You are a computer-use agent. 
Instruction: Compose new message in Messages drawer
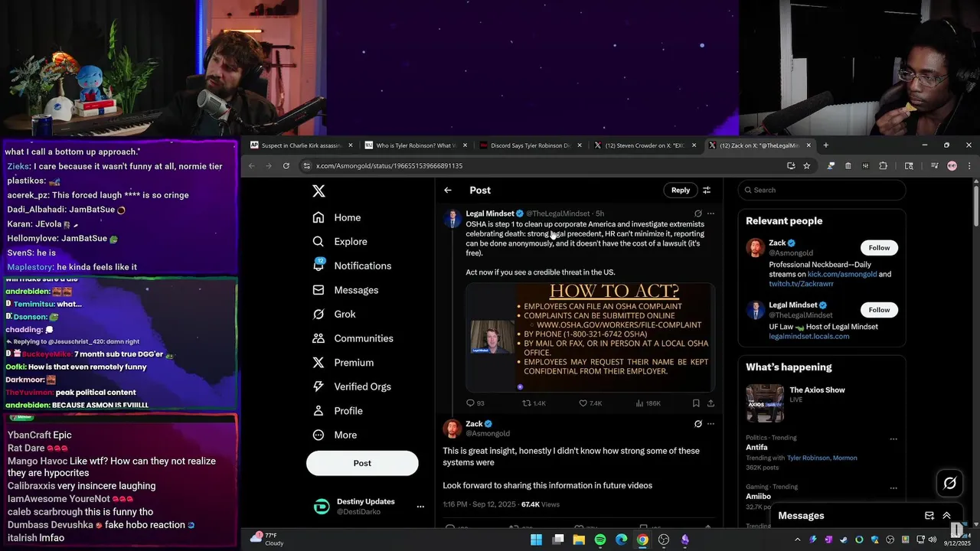[x=929, y=516]
